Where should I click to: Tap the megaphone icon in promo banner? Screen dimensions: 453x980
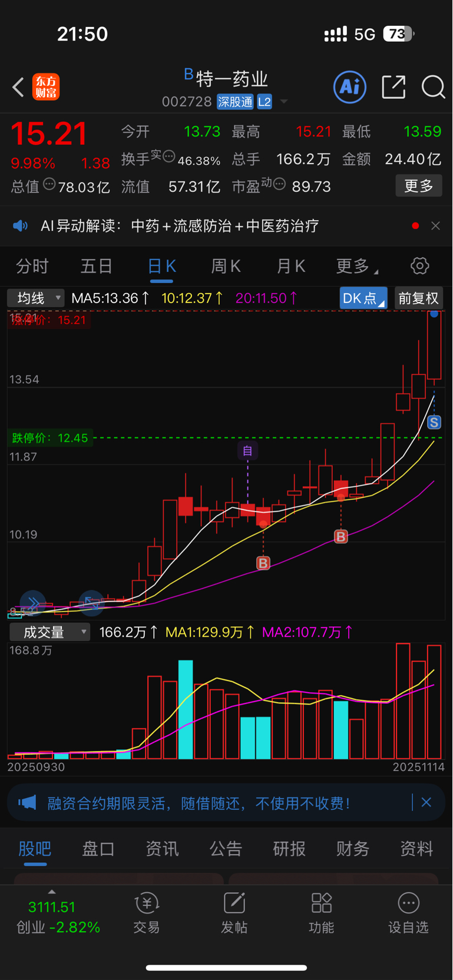[27, 802]
